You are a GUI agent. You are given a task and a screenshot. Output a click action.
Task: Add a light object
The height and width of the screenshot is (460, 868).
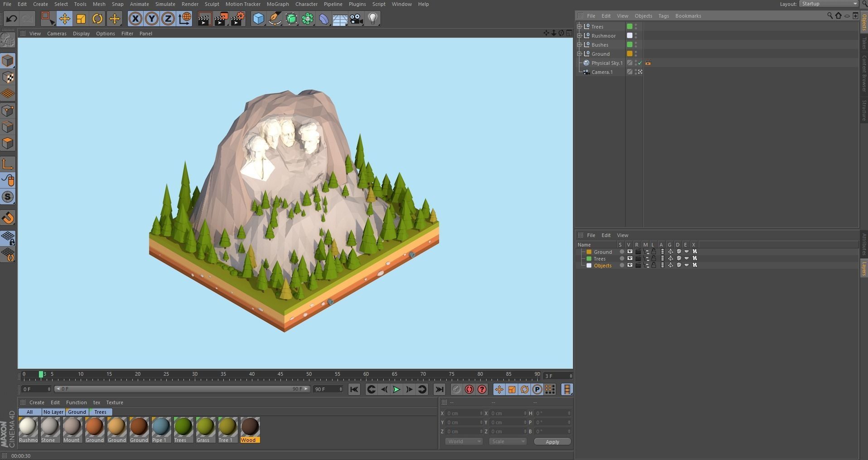[373, 19]
